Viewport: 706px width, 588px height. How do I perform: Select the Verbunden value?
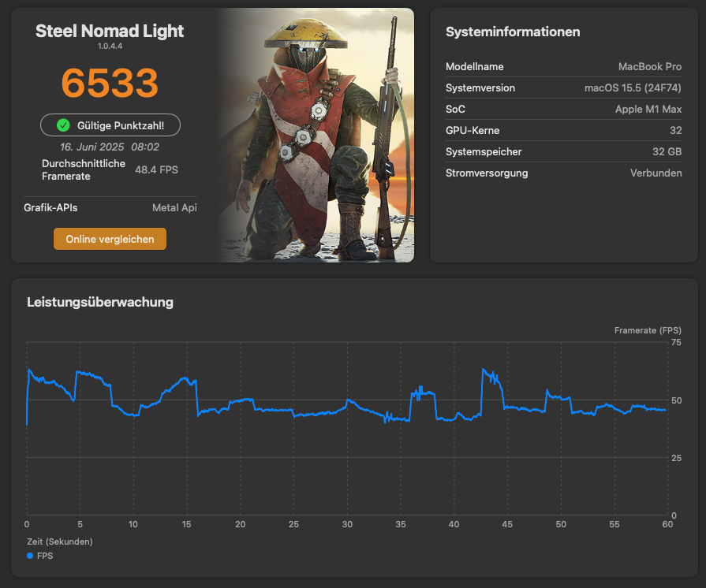click(x=656, y=173)
